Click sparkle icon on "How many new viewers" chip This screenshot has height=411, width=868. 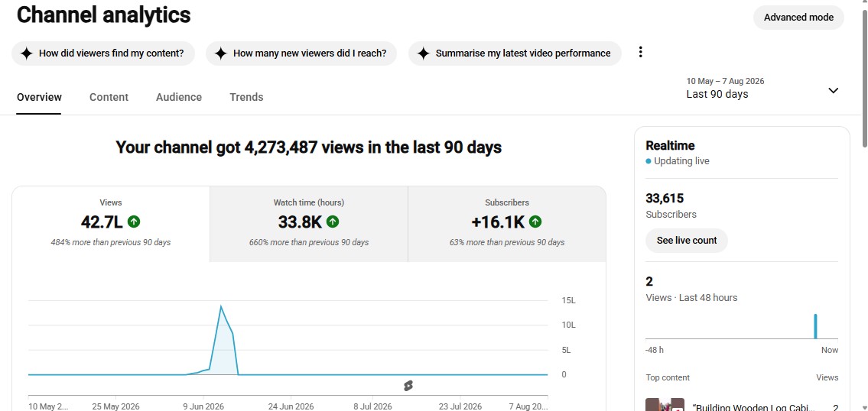[221, 53]
